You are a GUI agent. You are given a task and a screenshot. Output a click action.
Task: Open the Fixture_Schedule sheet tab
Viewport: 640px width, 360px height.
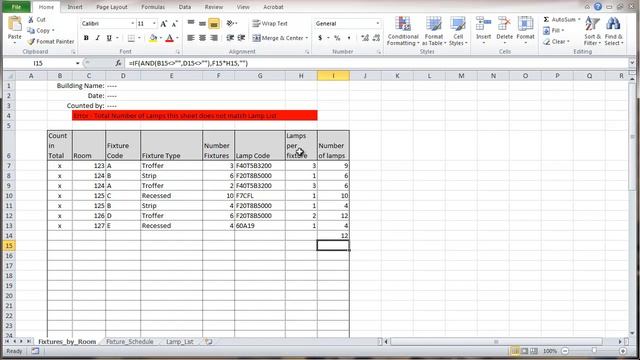pos(130,342)
